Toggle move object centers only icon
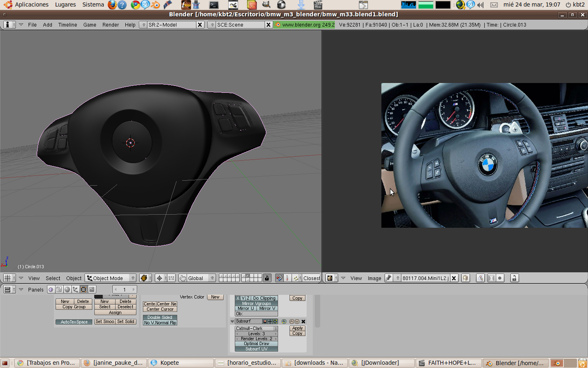Image resolution: width=588 pixels, height=368 pixels. pyautogui.click(x=171, y=278)
